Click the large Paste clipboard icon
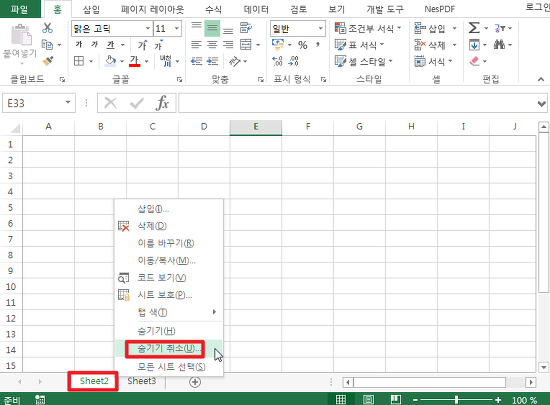Screen dimensions: 550x405 pyautogui.click(x=21, y=35)
